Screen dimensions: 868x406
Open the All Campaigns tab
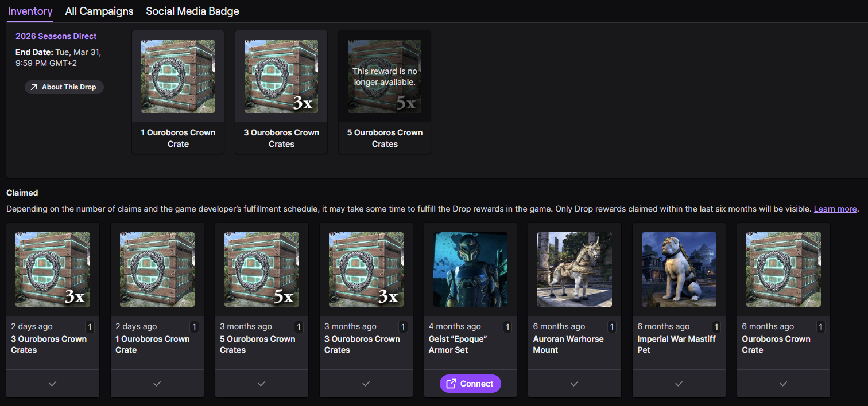pyautogui.click(x=99, y=11)
